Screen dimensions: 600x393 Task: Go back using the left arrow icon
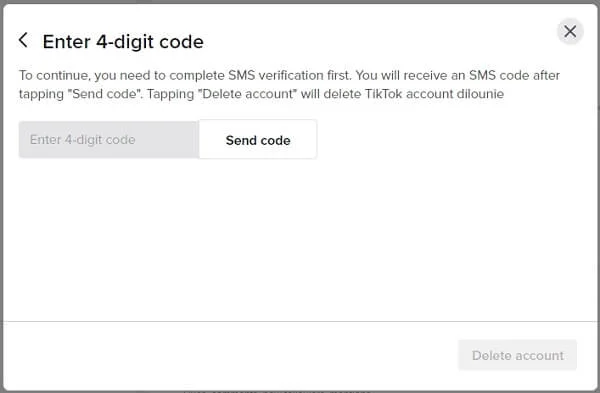(23, 40)
